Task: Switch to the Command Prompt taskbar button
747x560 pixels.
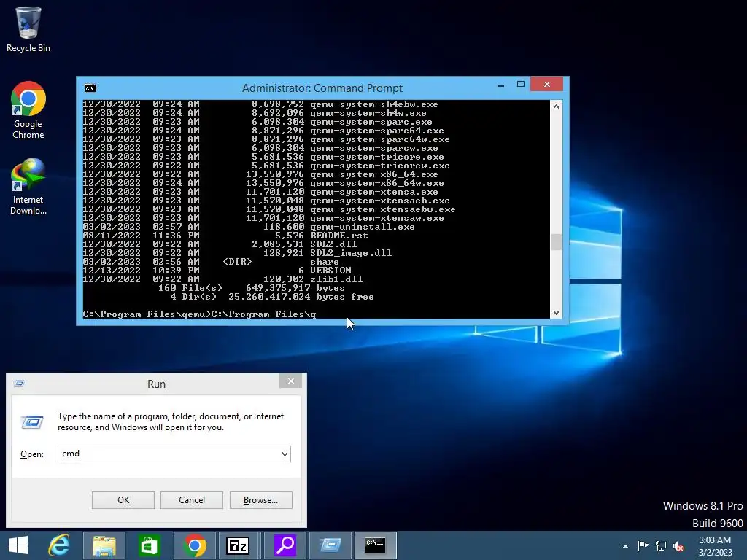Action: 376,545
